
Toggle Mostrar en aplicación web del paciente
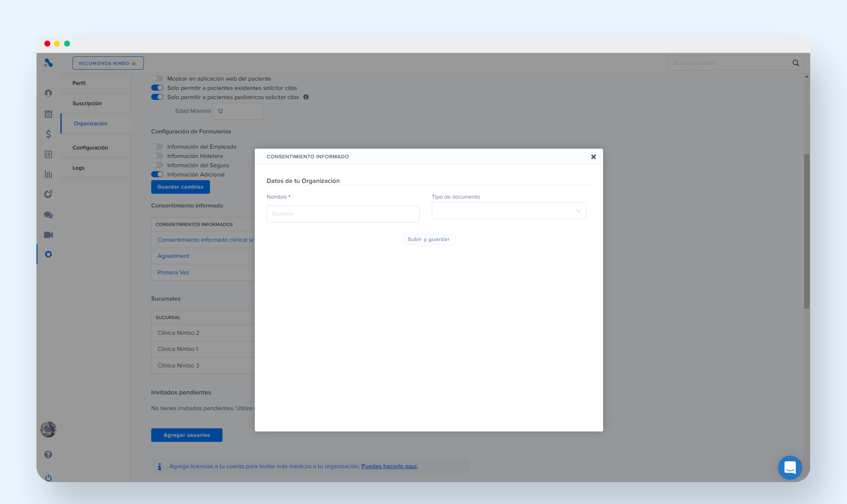[x=157, y=79]
